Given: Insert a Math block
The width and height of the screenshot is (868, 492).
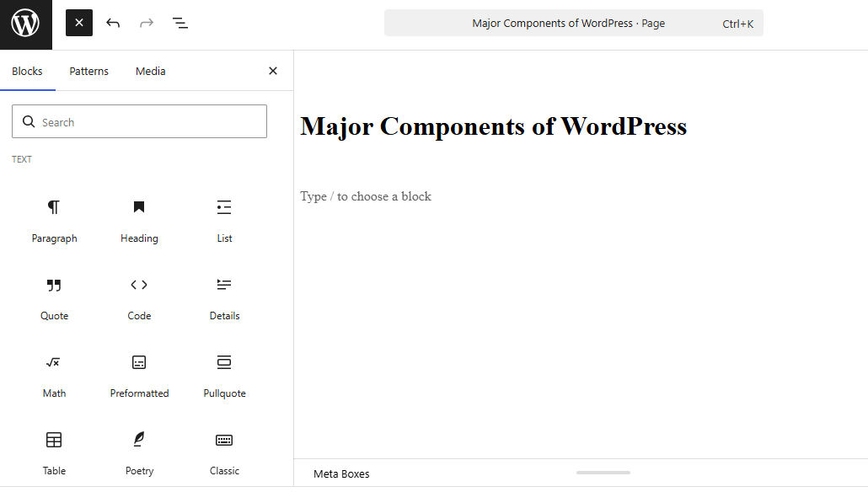Looking at the screenshot, I should (x=54, y=377).
